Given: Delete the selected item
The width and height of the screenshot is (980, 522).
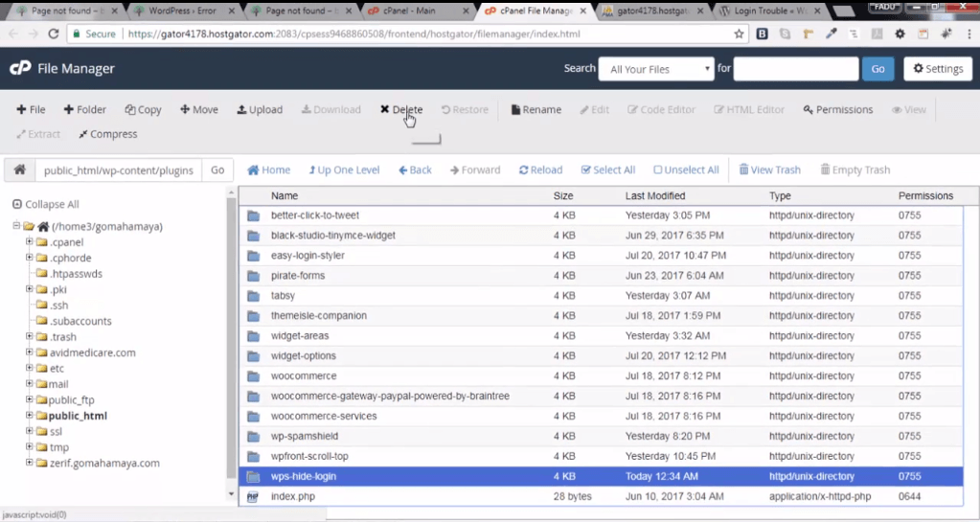Looking at the screenshot, I should 401,109.
